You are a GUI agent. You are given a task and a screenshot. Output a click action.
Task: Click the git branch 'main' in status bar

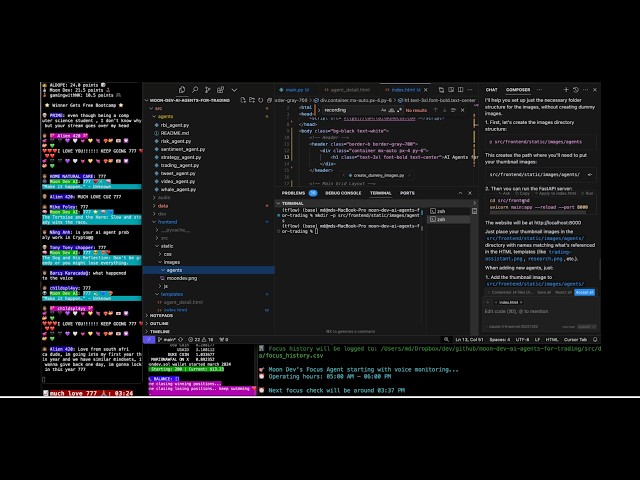[167, 340]
